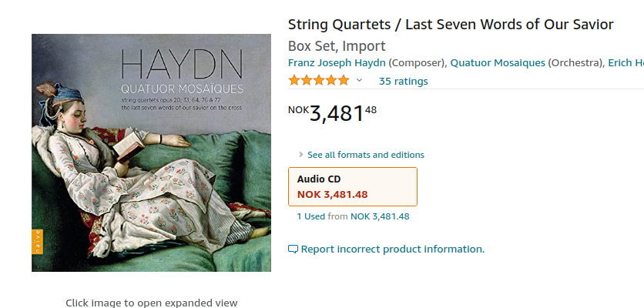Click the speech bubble report icon
Viewport: 644px width, 308px height.
[x=293, y=249]
